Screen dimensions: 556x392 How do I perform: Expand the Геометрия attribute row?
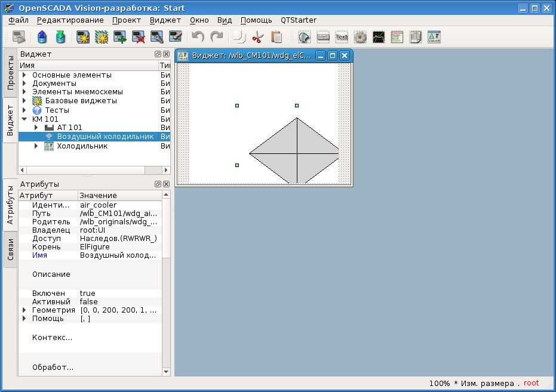point(24,310)
